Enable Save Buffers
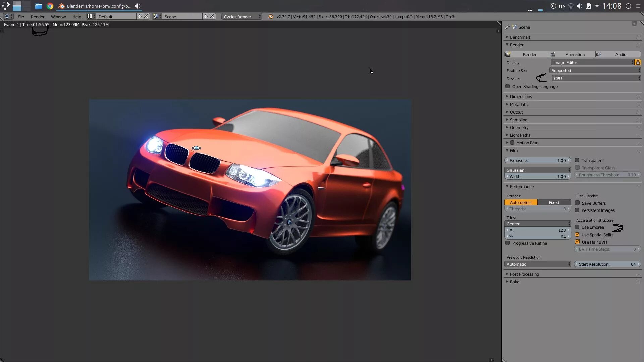Screen dimensions: 644x362 577,203
